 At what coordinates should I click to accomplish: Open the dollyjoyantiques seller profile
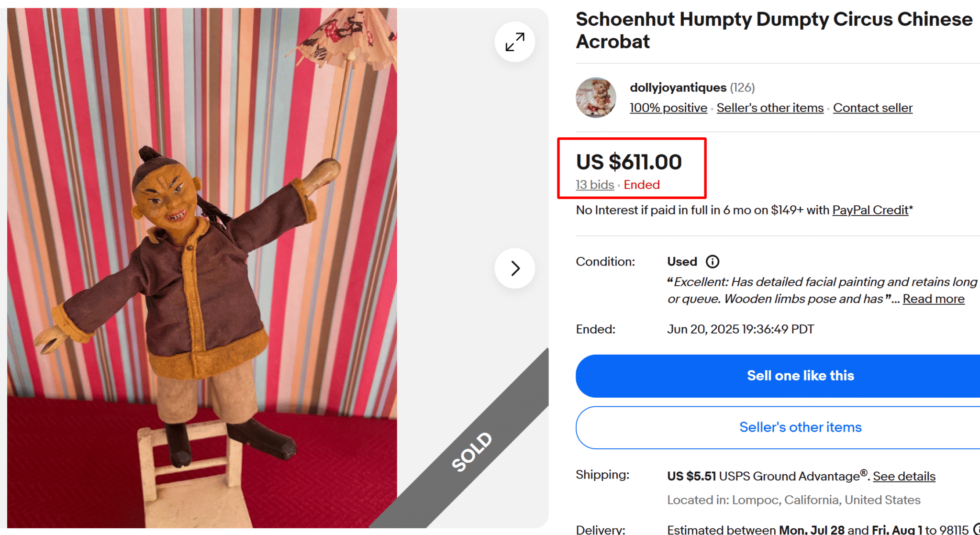pyautogui.click(x=678, y=88)
